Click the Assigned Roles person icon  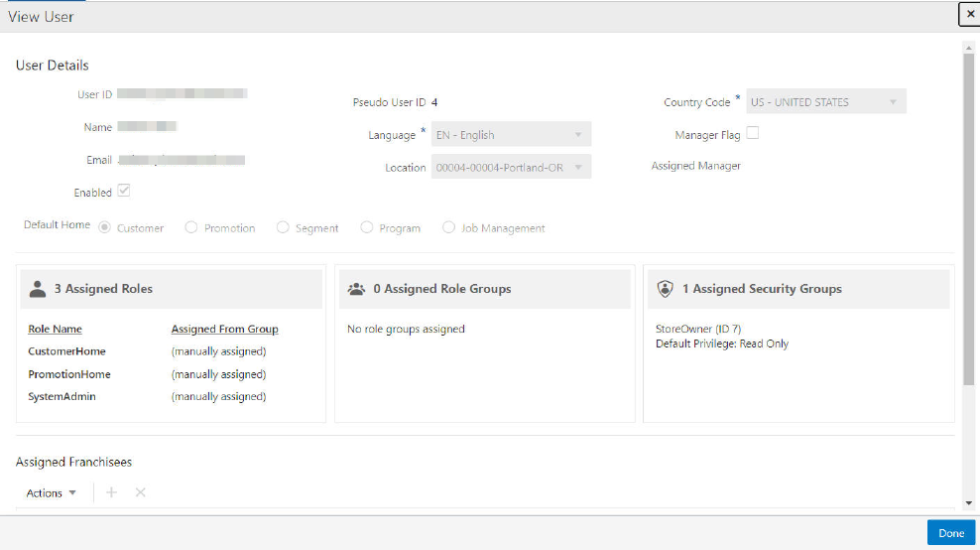38,289
